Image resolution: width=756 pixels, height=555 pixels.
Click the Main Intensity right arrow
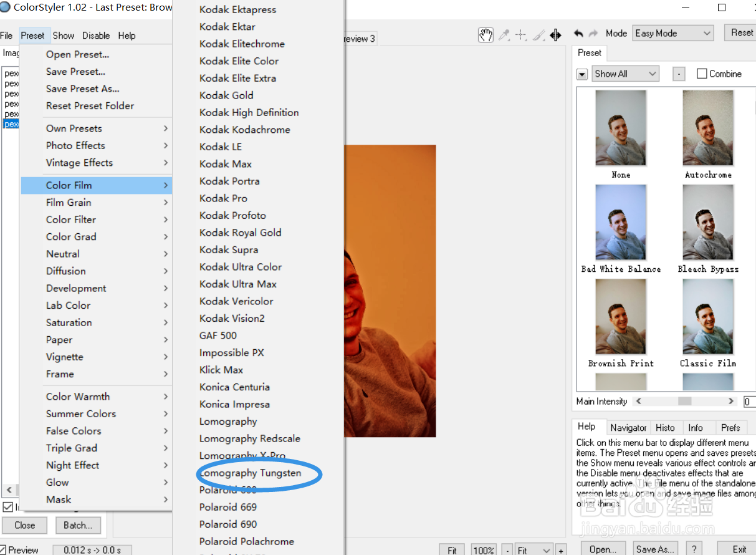tap(732, 402)
